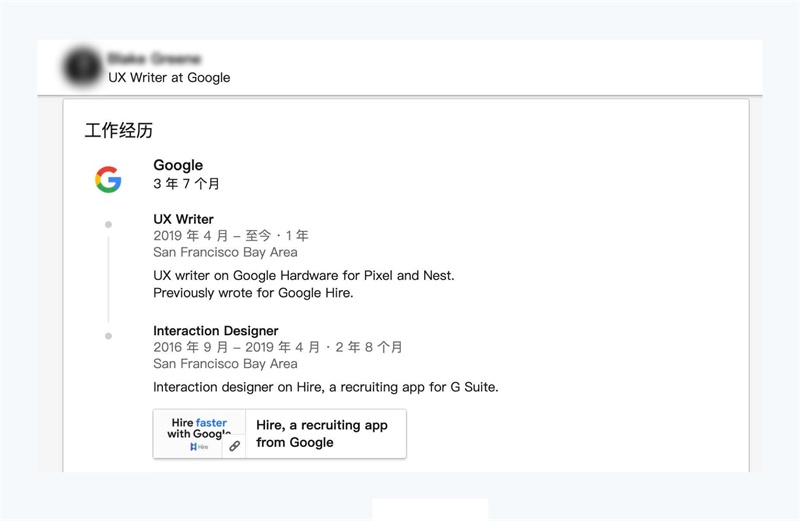Click the timeline line connecting both roles
Image resolution: width=800 pixels, height=521 pixels.
[108, 280]
